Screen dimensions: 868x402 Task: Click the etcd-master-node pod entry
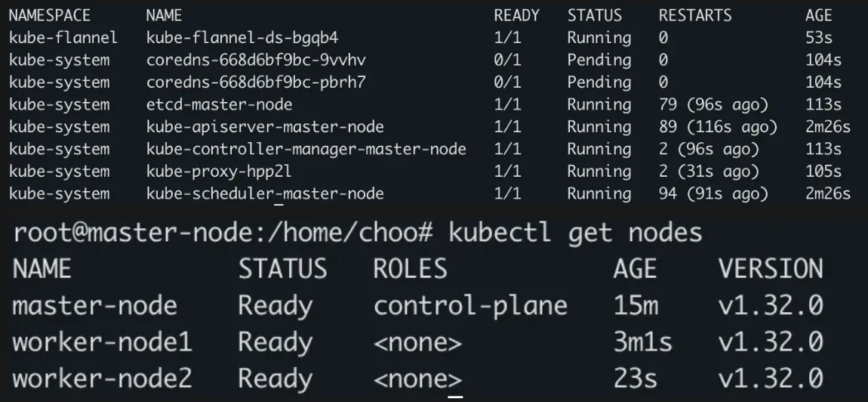click(x=219, y=105)
